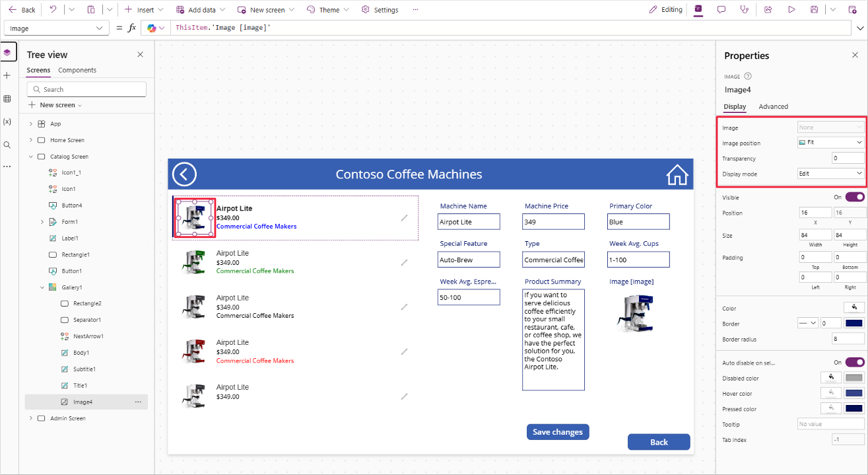Expand the formula bar chevron

(860, 28)
